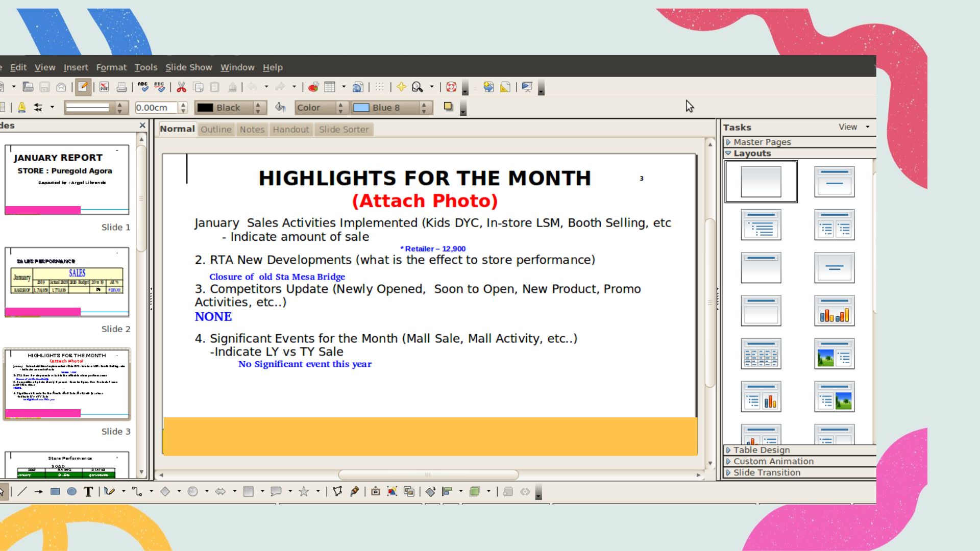Expand the Master Pages section
Screen dimensions: 980x551
pos(762,142)
